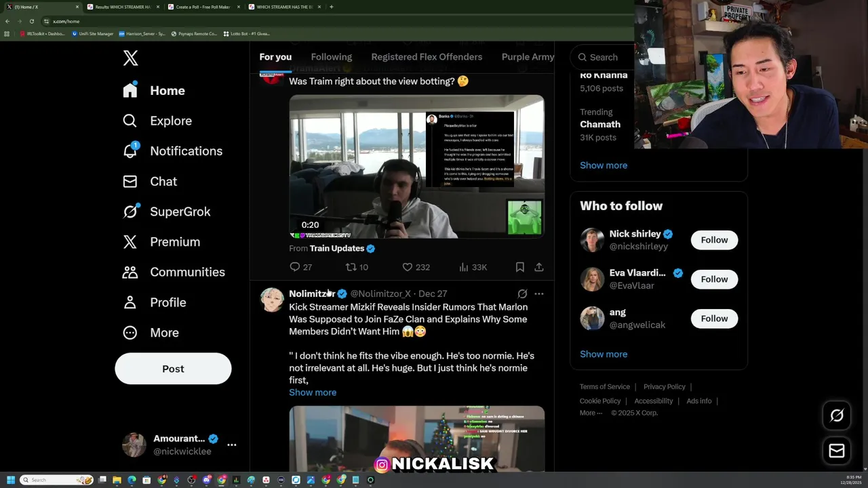Switch to Following tab
This screenshot has height=488, width=868.
click(332, 57)
